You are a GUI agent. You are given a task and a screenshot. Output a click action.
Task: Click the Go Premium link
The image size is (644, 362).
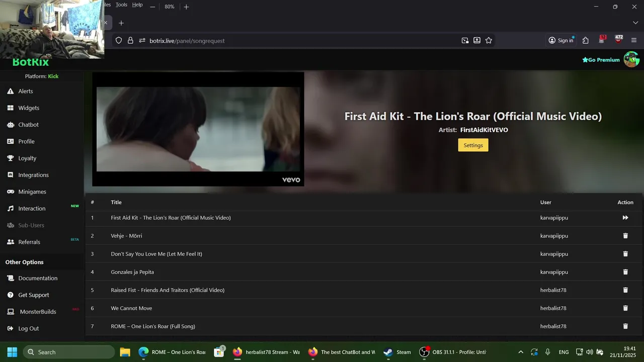(x=601, y=60)
